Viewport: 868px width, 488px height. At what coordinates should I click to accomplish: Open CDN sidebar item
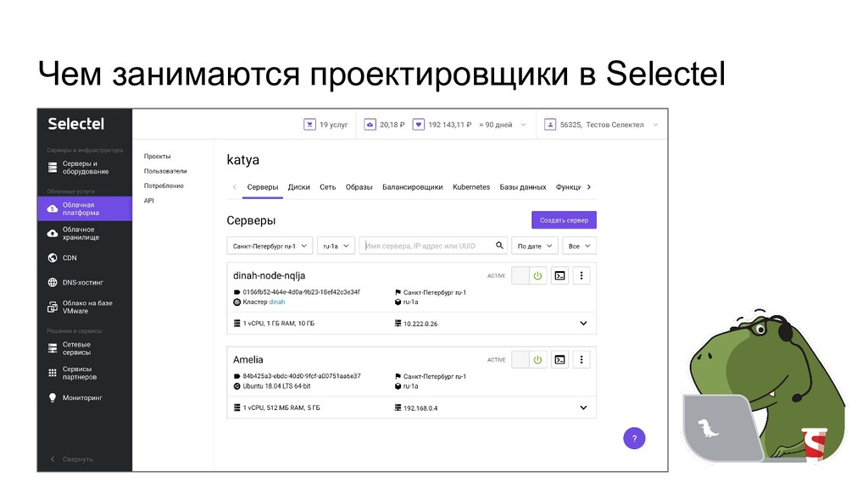[85, 258]
